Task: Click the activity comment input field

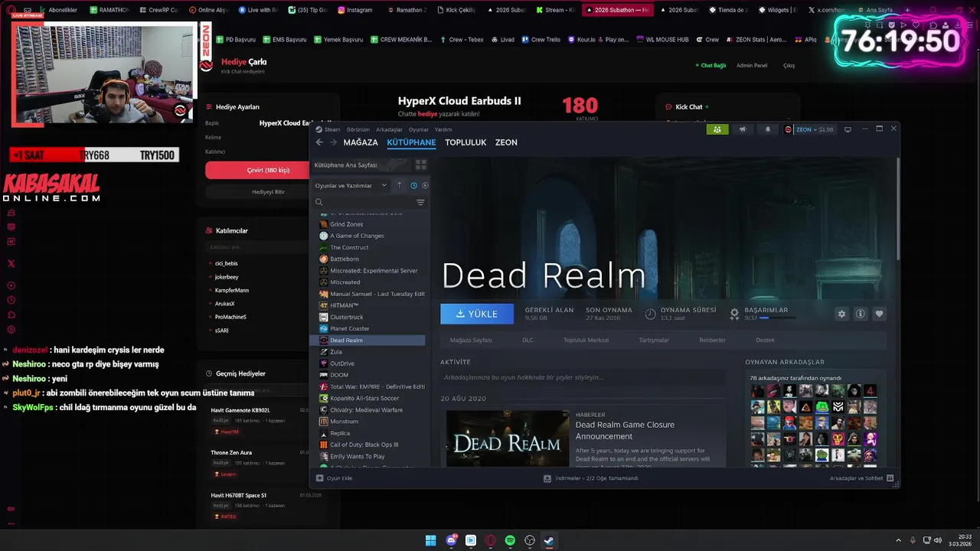Action: (x=583, y=377)
